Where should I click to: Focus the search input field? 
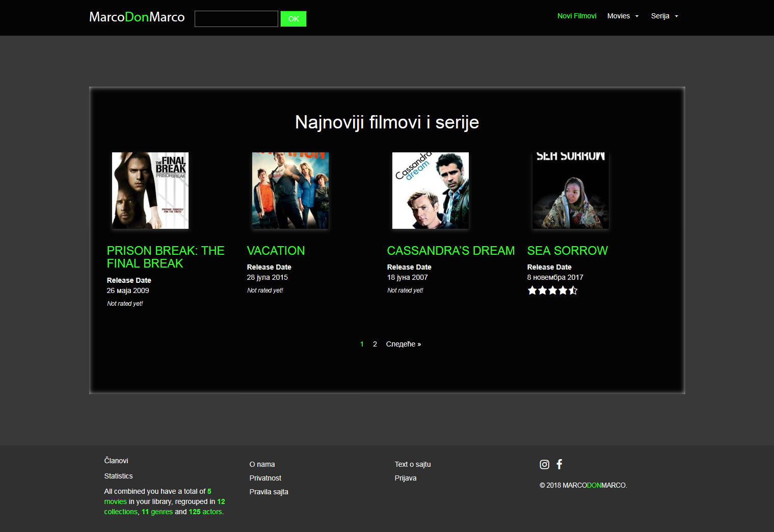pyautogui.click(x=236, y=19)
